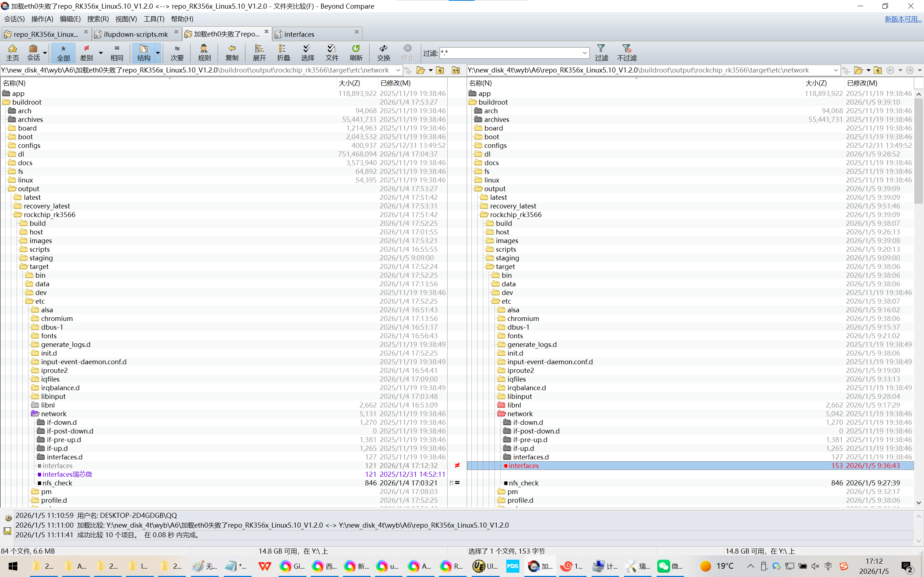Toggle the Show Same (相同) filter
This screenshot has width=924, height=577.
tap(117, 53)
